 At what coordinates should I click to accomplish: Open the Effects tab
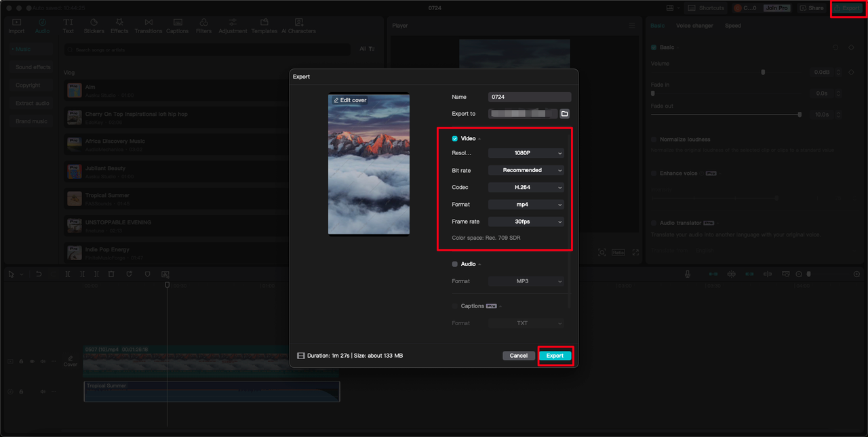(119, 26)
